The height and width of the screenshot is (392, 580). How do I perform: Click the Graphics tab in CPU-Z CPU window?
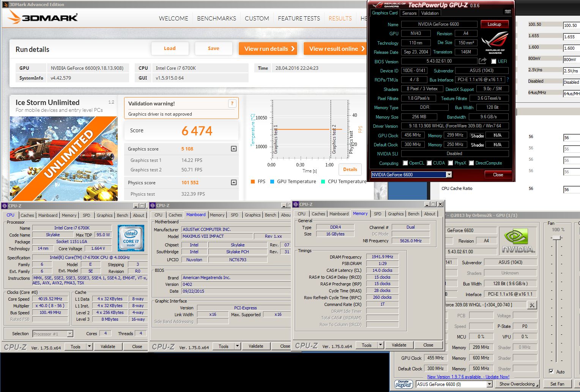(105, 215)
